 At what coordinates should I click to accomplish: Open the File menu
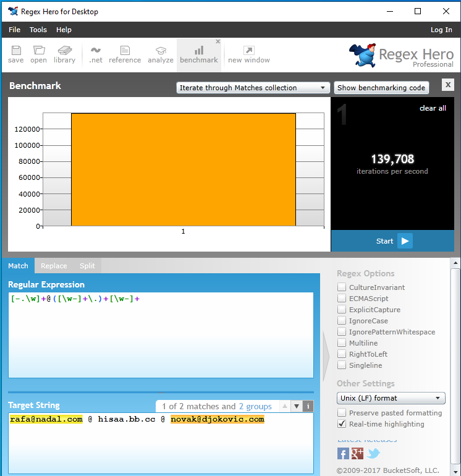(x=15, y=30)
